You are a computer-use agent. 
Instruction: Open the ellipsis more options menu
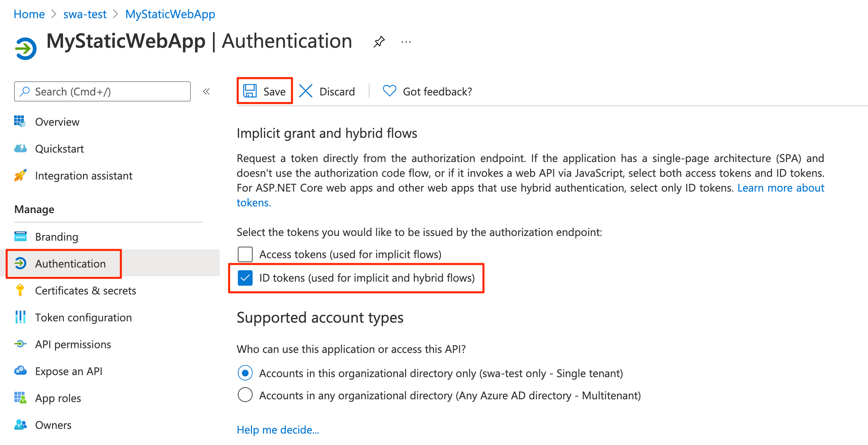click(406, 42)
